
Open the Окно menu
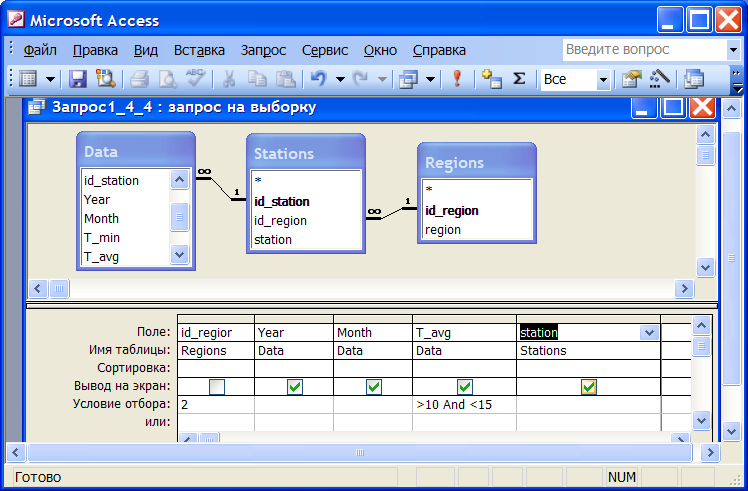380,50
